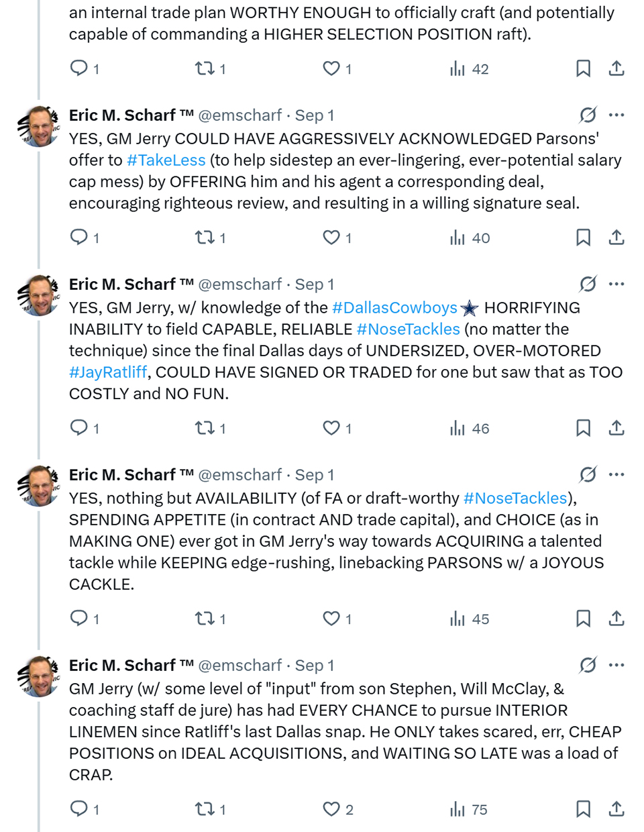Bookmark the tweet with 42 views
The height and width of the screenshot is (832, 644).
point(583,68)
